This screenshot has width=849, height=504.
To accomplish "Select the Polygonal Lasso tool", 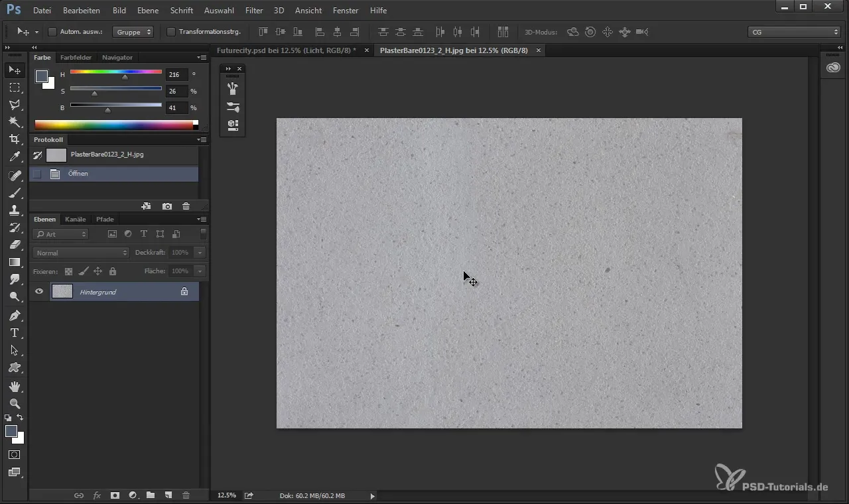I will [15, 105].
